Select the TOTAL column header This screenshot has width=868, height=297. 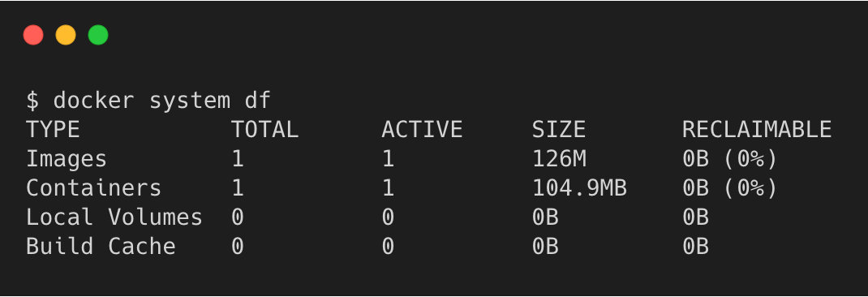coord(264,130)
